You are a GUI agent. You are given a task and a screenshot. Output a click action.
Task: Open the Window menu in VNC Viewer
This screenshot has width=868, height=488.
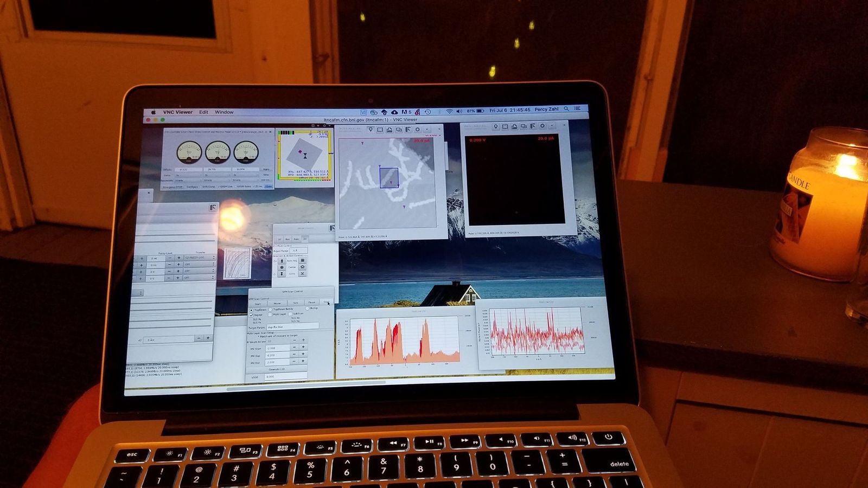click(224, 112)
